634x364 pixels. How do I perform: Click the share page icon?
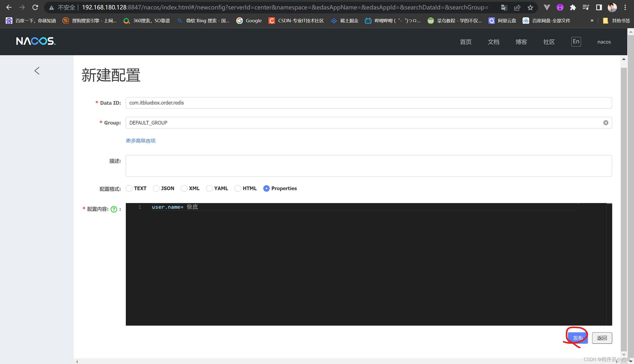(517, 8)
